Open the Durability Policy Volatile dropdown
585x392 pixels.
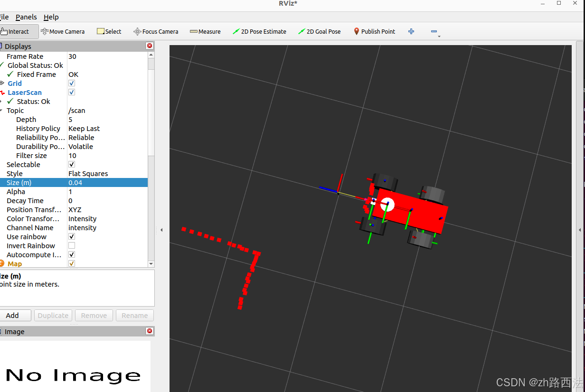[x=107, y=147]
